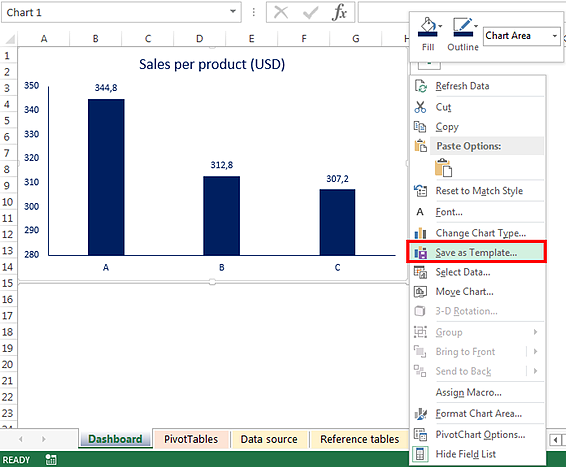Click the Name Box showing Chart 1

pyautogui.click(x=115, y=13)
